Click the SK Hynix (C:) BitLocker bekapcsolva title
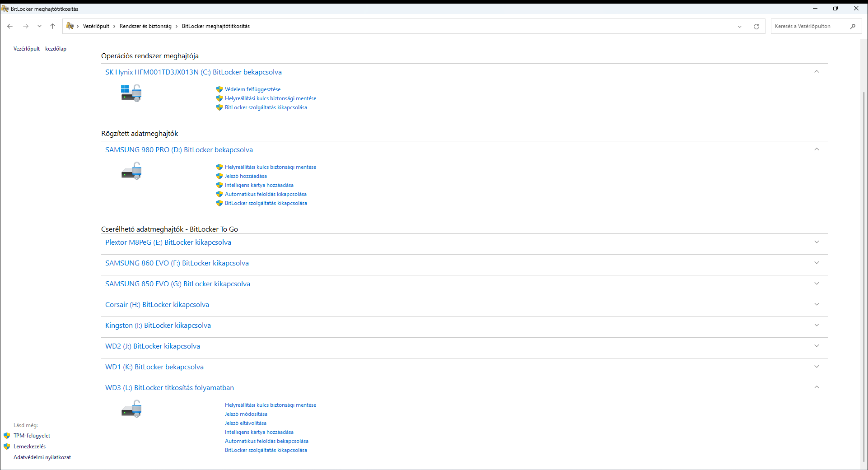 [x=193, y=72]
